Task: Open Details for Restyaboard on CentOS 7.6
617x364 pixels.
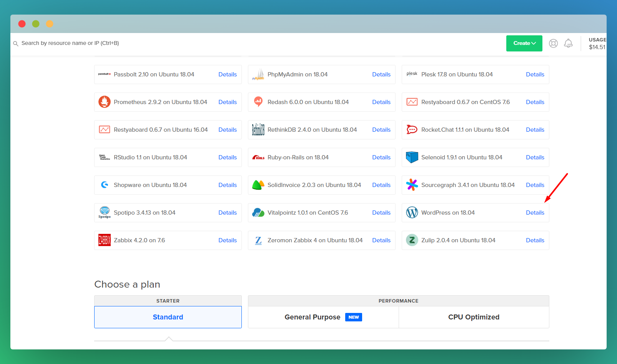Action: coord(535,102)
